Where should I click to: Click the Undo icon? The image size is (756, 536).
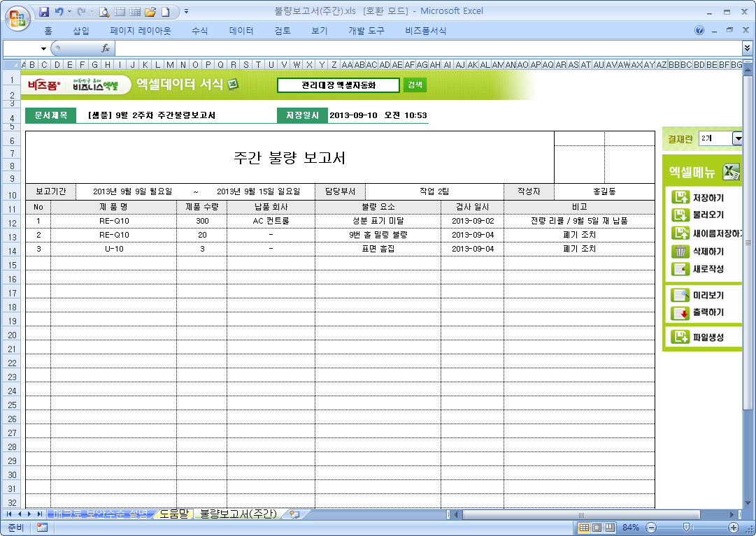coord(59,12)
